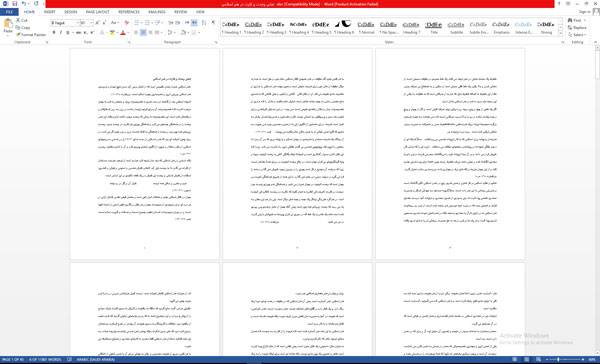
Task: Click the Format Painter brush icon
Action: [x=18, y=34]
